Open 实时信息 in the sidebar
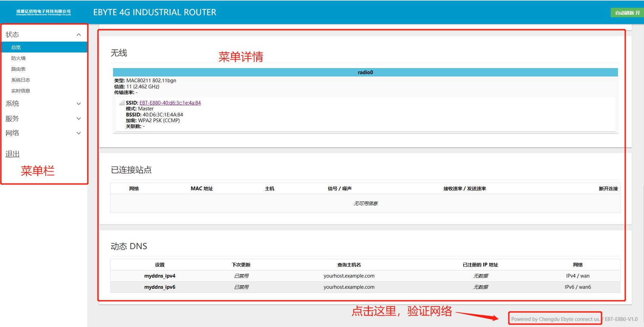The height and width of the screenshot is (327, 644). 21,91
